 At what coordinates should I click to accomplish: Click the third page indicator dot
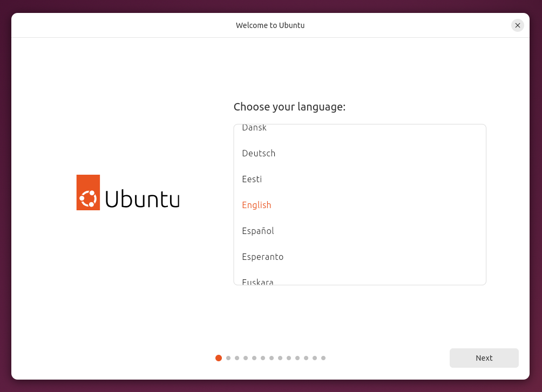pyautogui.click(x=236, y=357)
